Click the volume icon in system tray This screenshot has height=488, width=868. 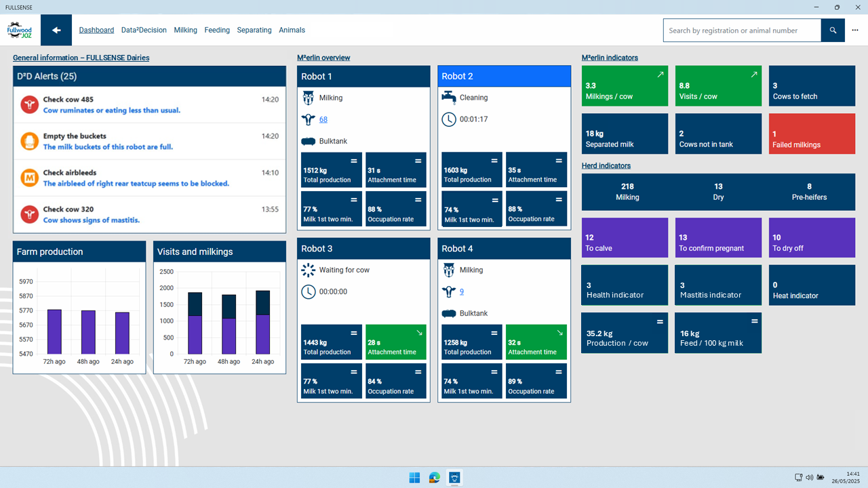pyautogui.click(x=810, y=478)
